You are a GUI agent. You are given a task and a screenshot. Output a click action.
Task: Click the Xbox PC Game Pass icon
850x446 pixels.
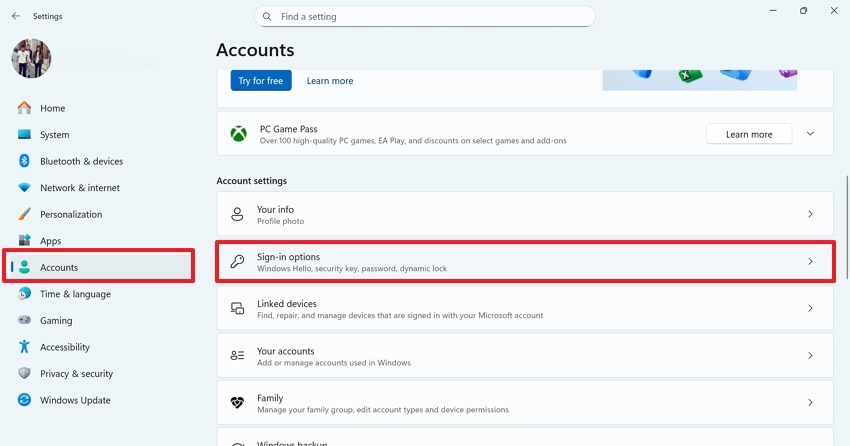pos(238,134)
